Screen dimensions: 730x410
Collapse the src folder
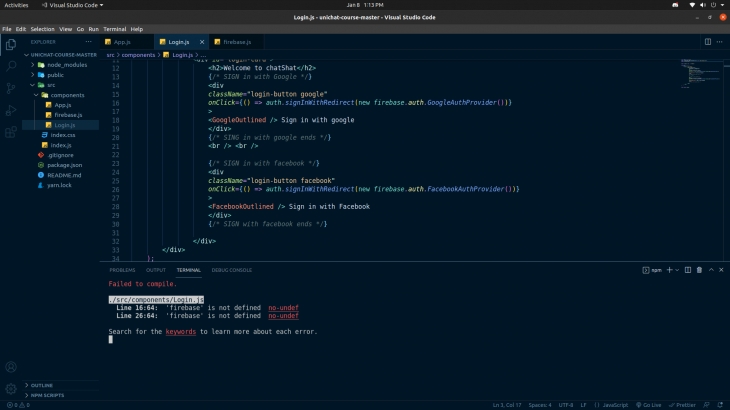click(61, 85)
